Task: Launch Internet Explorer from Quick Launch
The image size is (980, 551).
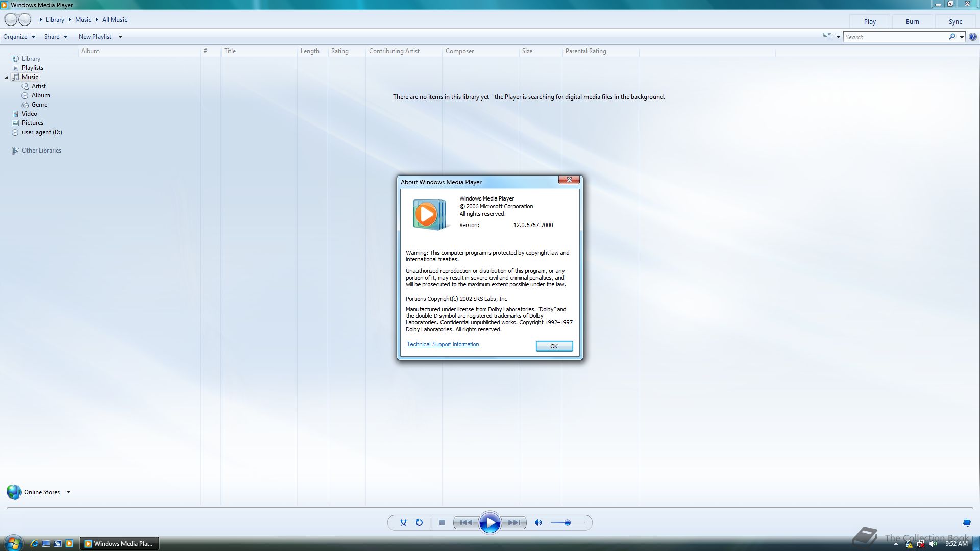Action: tap(34, 544)
